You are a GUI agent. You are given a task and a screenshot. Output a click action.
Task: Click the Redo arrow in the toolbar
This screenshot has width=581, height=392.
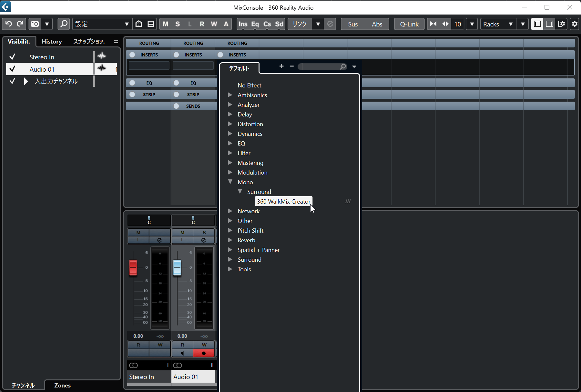pyautogui.click(x=20, y=24)
